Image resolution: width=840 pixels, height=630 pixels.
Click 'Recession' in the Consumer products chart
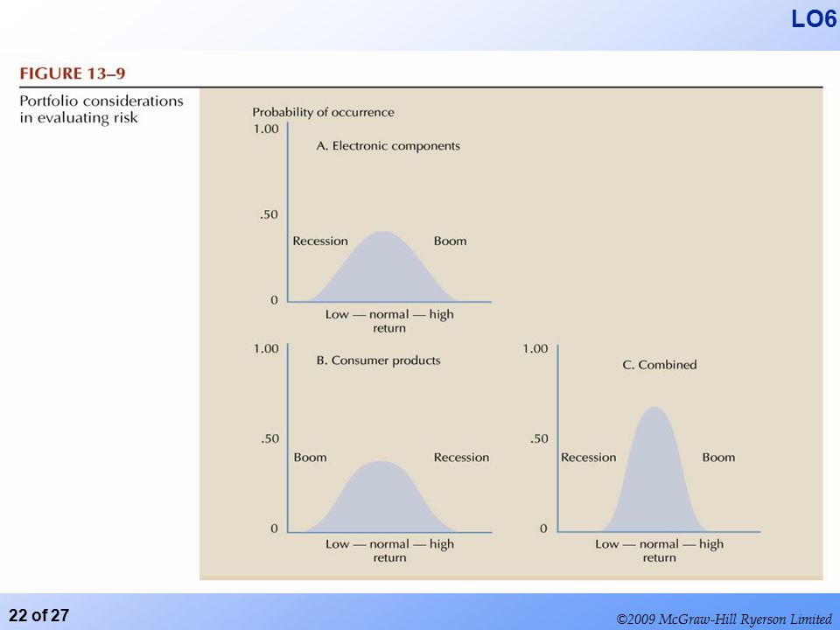tap(461, 458)
